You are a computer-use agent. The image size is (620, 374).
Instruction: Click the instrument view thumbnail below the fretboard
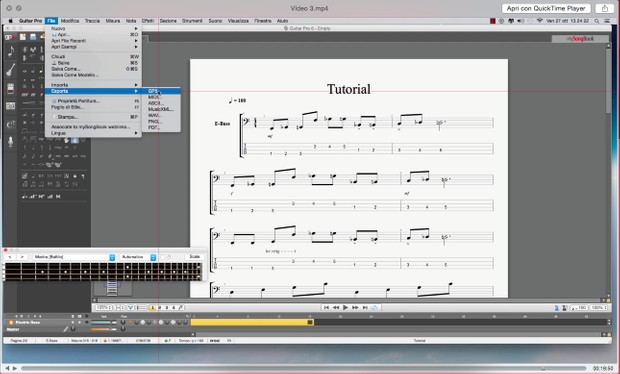[112, 288]
